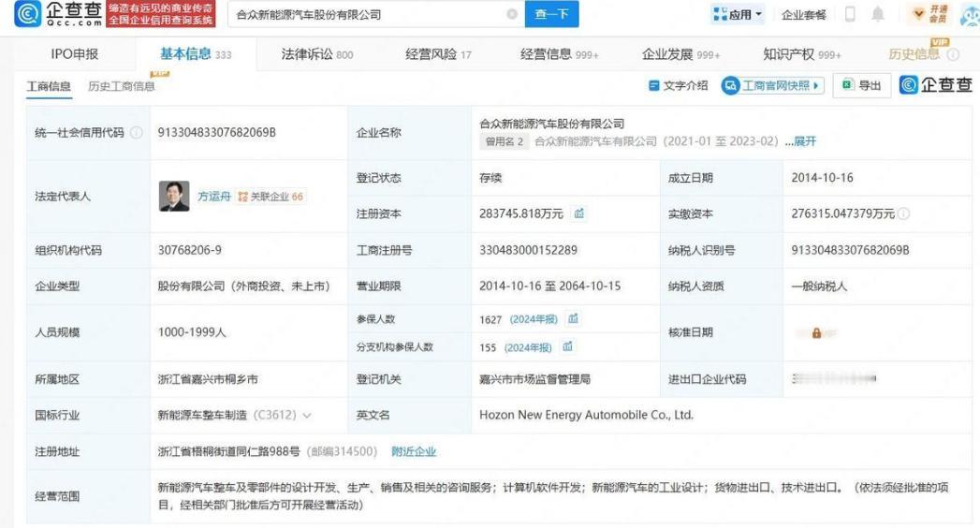Click the 成立日期 2014-10-16 value
The width and height of the screenshot is (980, 528).
click(x=822, y=178)
